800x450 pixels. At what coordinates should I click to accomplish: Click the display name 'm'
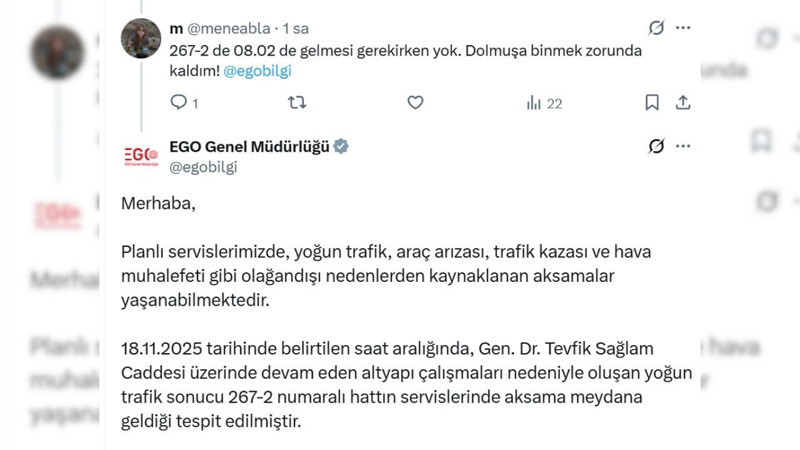pyautogui.click(x=177, y=27)
